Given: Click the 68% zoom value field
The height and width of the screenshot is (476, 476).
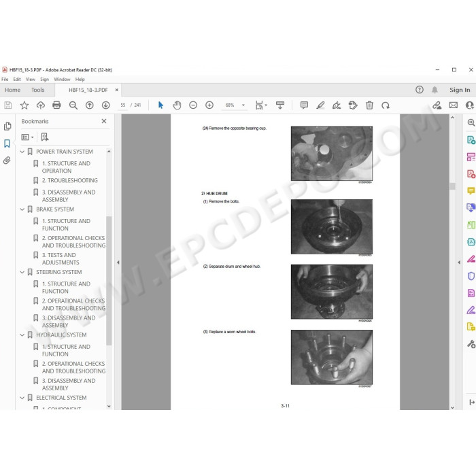Looking at the screenshot, I should pyautogui.click(x=230, y=105).
